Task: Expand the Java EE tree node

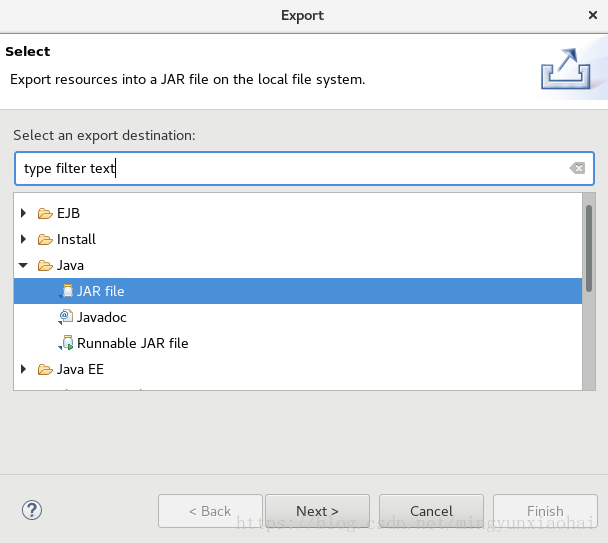Action: (23, 369)
